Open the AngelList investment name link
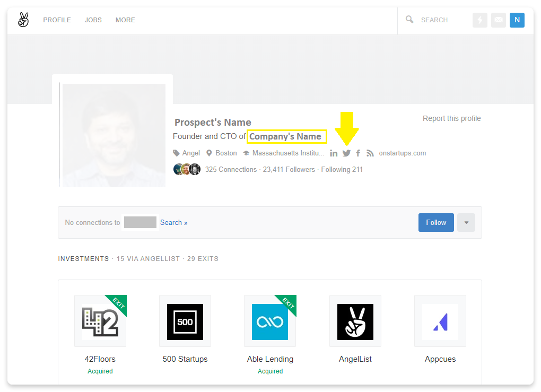Screen dimensions: 541x392 355,359
